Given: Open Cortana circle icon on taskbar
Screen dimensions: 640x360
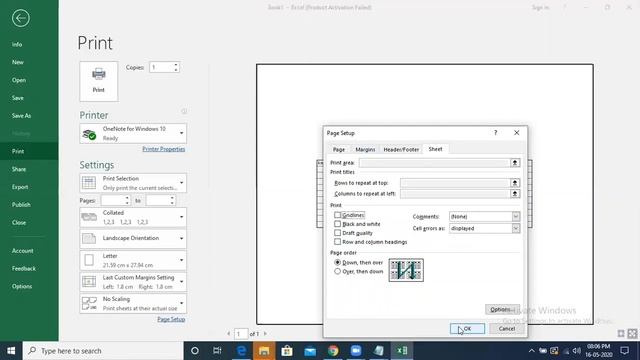Looking at the screenshot, I should [195, 351].
